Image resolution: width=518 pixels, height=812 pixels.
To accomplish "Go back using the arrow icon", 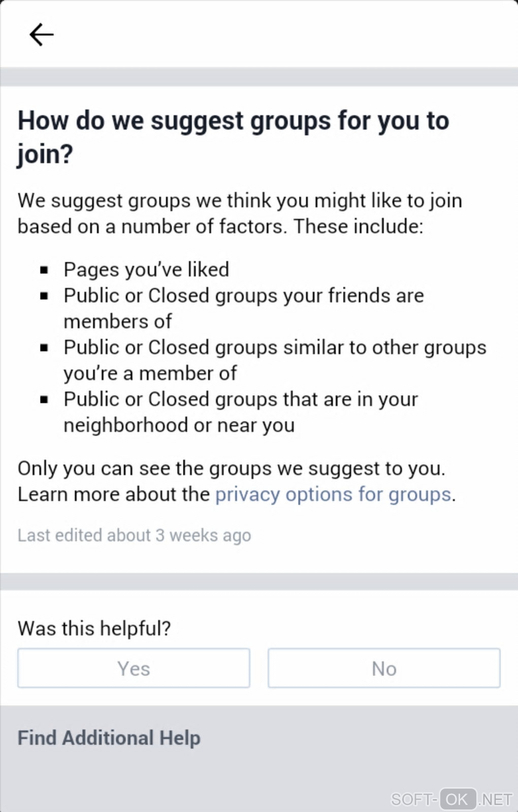I will click(x=41, y=35).
